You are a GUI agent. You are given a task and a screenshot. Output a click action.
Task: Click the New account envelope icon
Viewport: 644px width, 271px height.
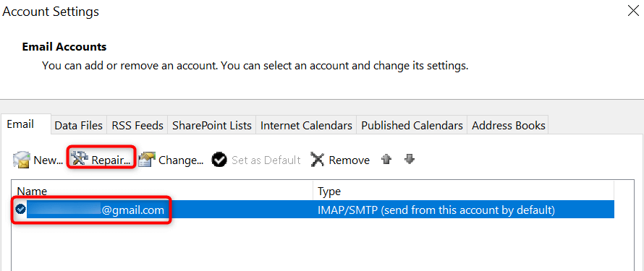[x=22, y=160]
